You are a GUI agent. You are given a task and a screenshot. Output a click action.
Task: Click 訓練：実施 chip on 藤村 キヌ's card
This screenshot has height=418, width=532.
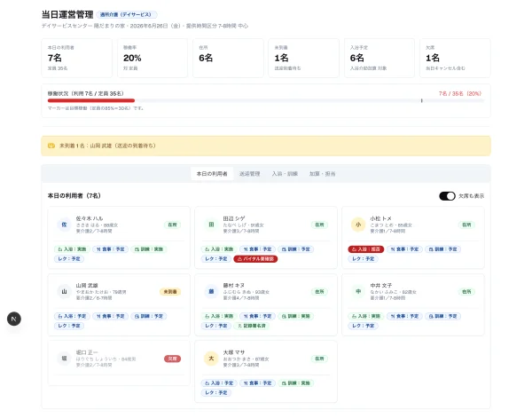296,316
